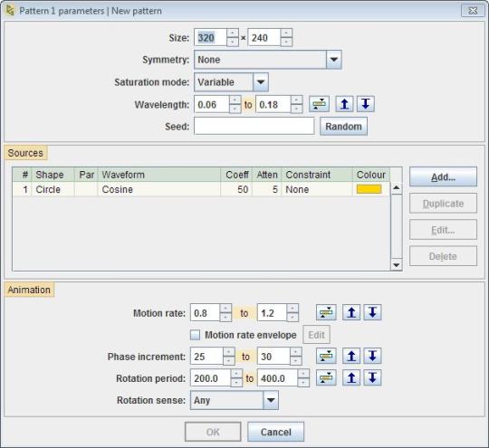Click the Edit... source button
This screenshot has width=489, height=448.
pos(443,230)
